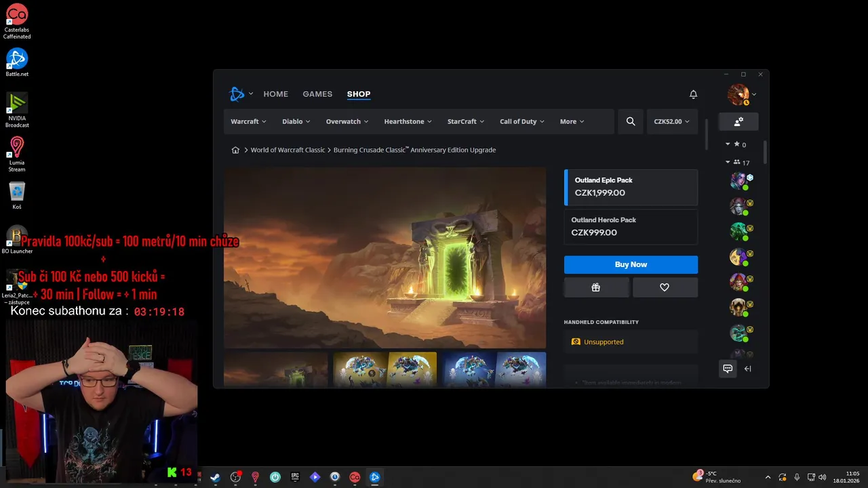Select the Outland Heroic Pack option

pos(631,226)
